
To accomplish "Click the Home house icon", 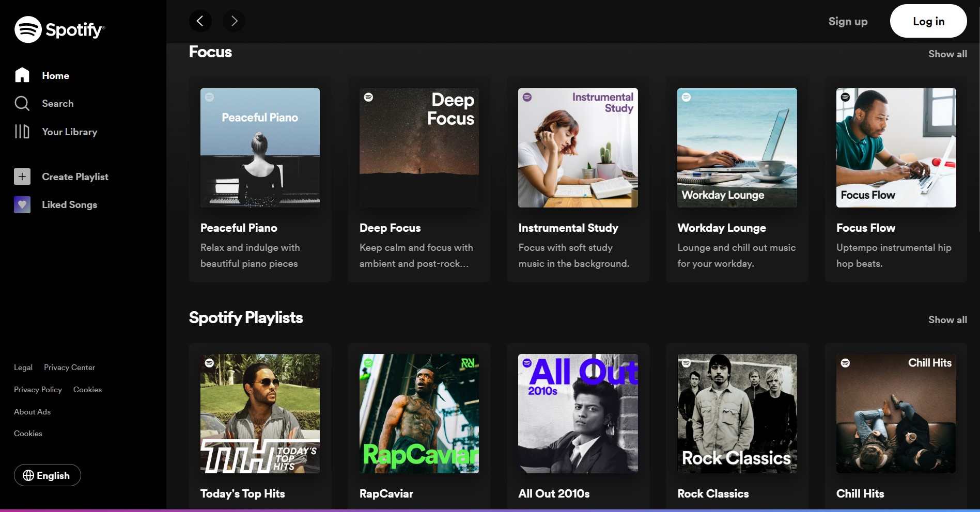I will point(22,75).
